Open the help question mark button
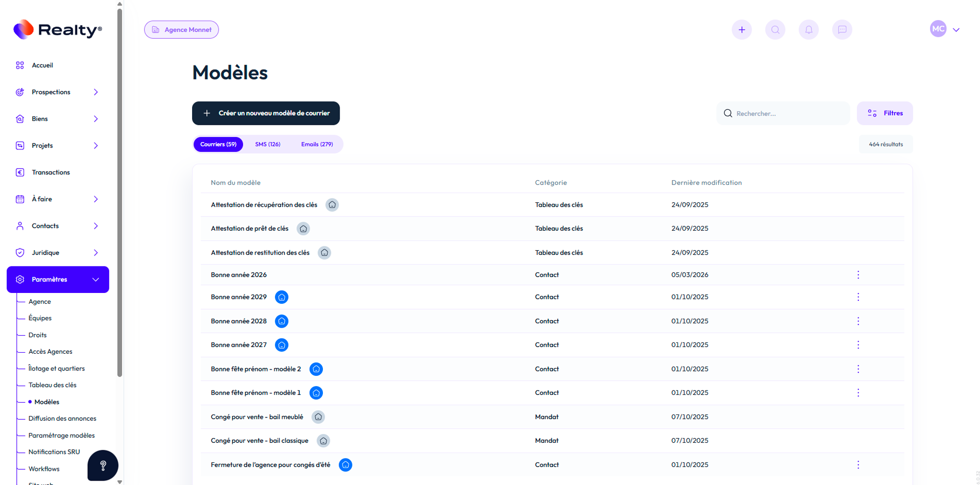980x485 pixels. 103,465
